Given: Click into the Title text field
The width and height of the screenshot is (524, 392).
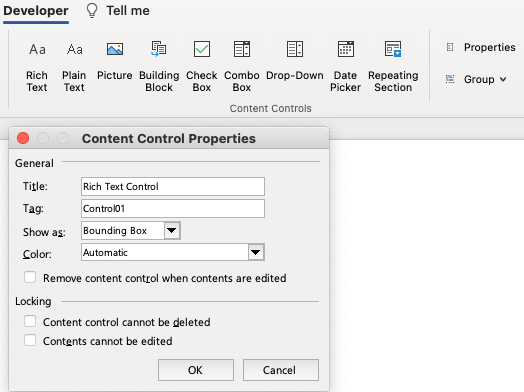Looking at the screenshot, I should (173, 186).
